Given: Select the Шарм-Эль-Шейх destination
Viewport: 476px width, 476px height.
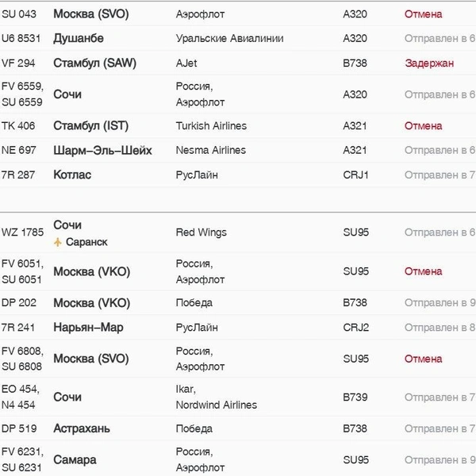Looking at the screenshot, I should pyautogui.click(x=102, y=150).
